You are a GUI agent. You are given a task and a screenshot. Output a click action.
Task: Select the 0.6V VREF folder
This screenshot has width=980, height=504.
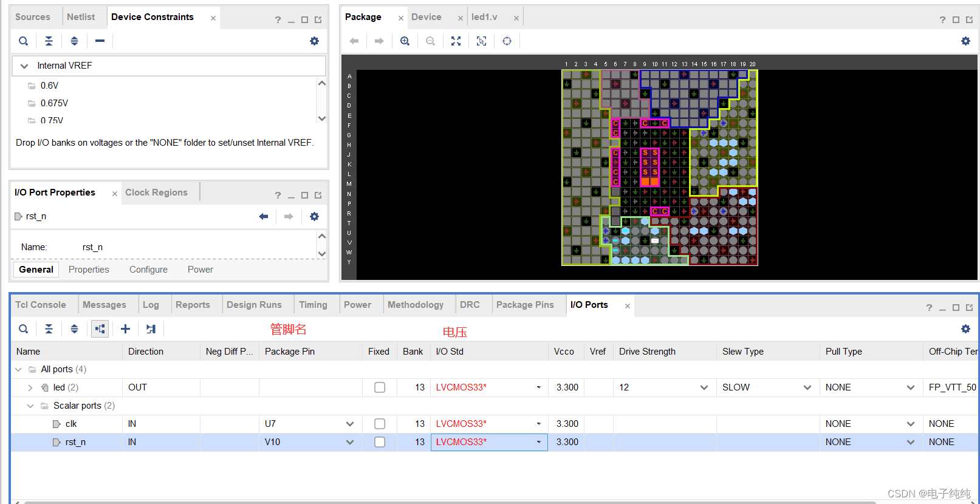click(x=49, y=86)
